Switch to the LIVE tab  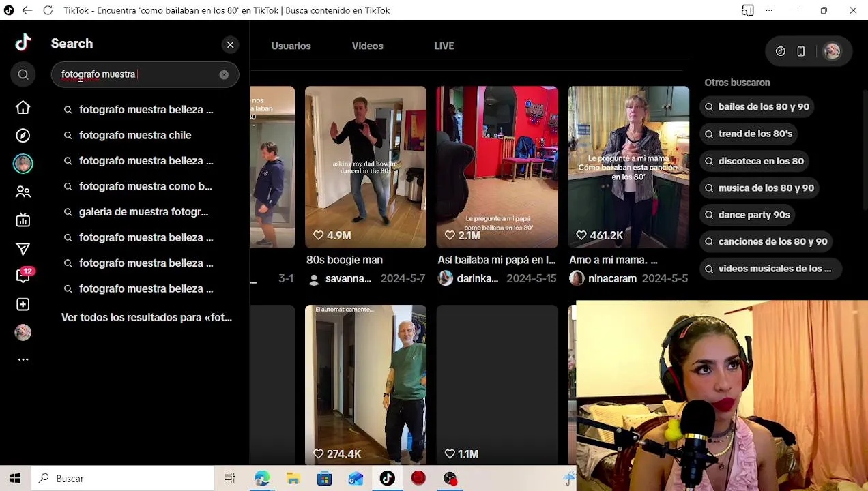tap(444, 46)
